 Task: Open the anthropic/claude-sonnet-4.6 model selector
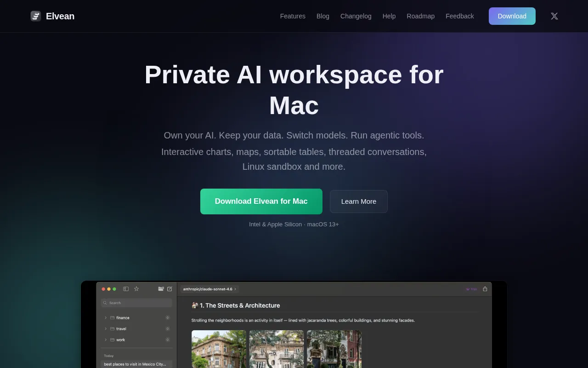(210, 289)
